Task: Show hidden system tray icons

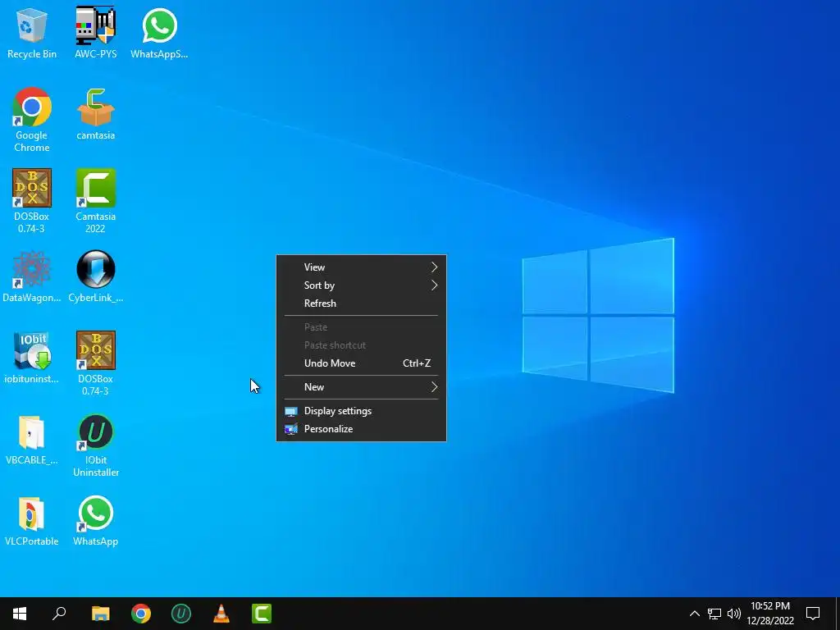Action: [694, 614]
